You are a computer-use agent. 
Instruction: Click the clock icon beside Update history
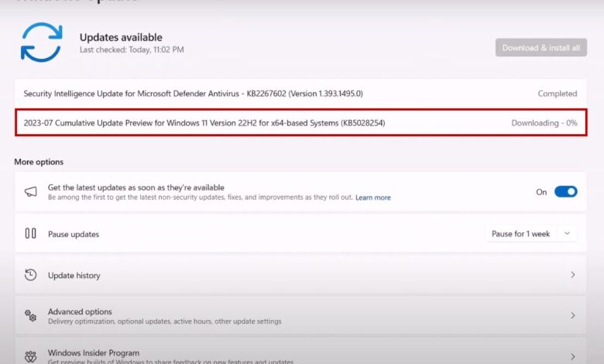click(x=30, y=275)
